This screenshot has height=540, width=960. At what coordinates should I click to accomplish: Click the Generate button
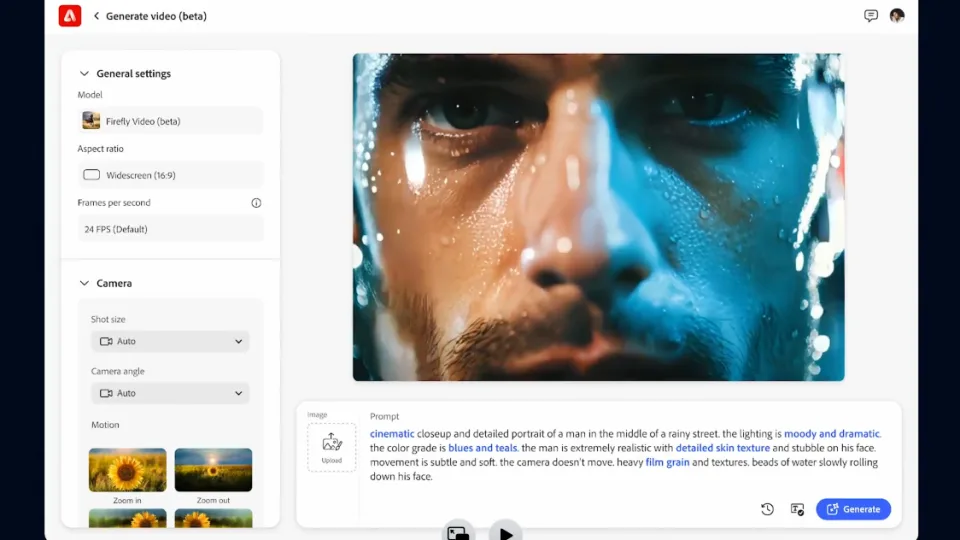coord(853,509)
